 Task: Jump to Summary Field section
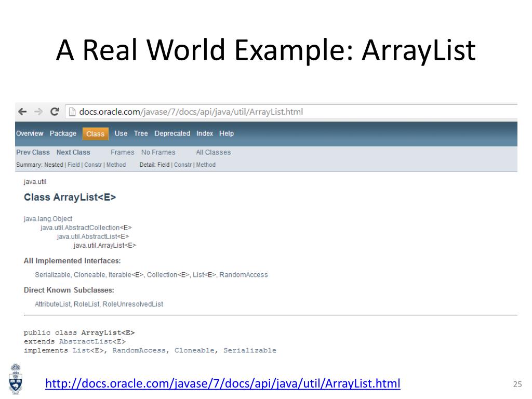(74, 165)
